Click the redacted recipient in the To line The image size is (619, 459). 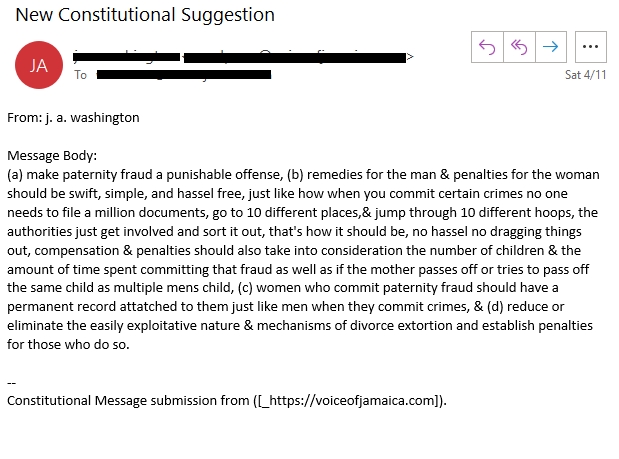point(184,74)
